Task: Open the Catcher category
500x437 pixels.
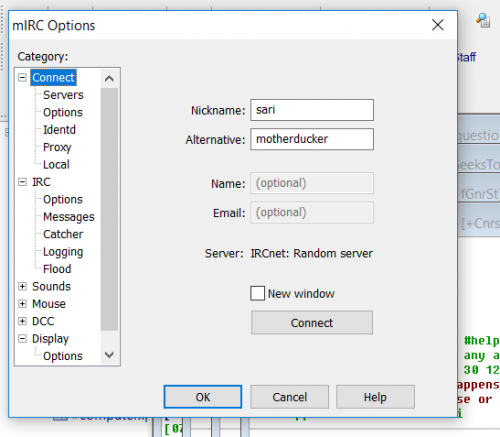Action: (x=63, y=234)
